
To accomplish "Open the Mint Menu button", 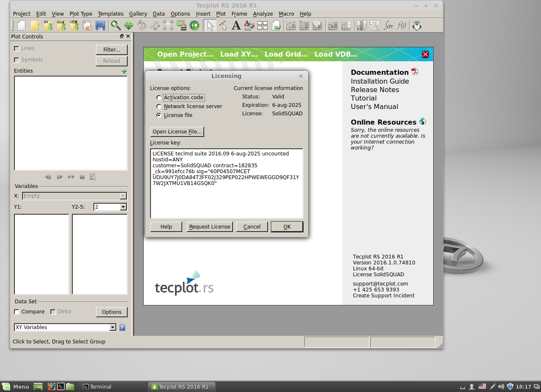I will click(16, 387).
